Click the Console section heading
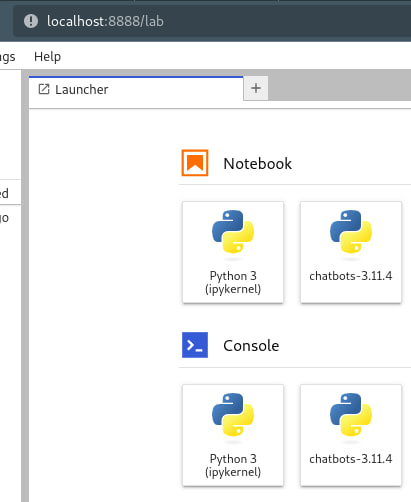411x502 pixels. (251, 346)
